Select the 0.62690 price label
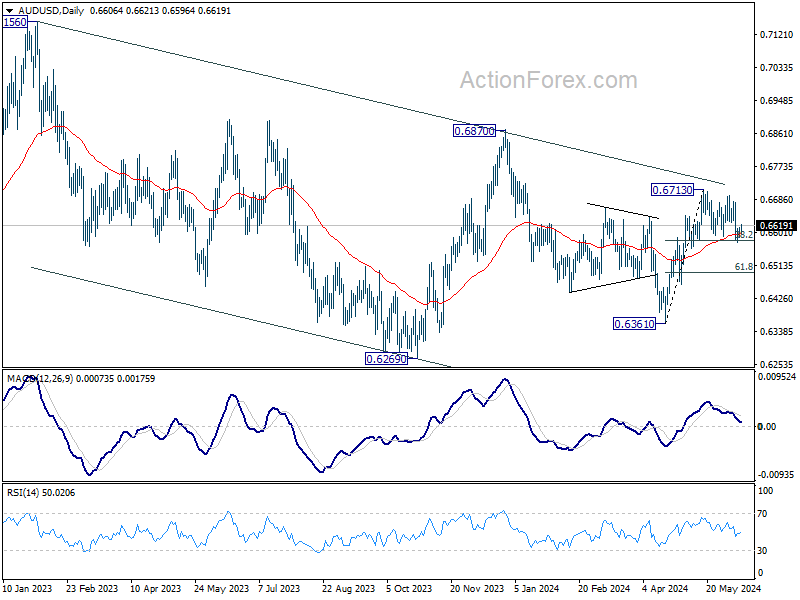 387,359
